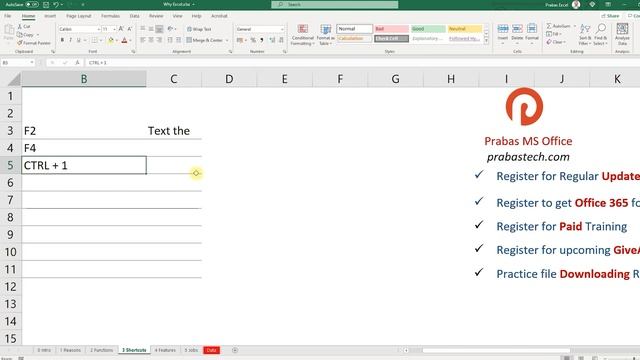
Task: Click the yellow Fill Color bucket
Action: (111, 40)
